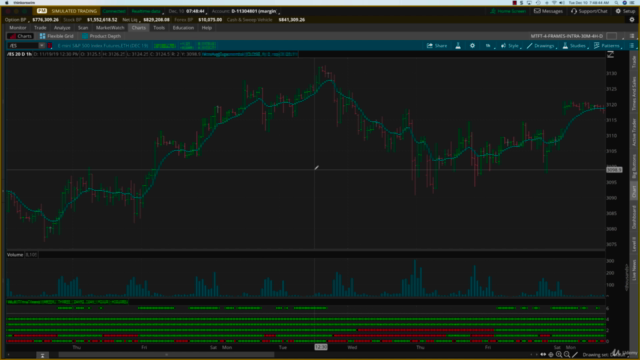This screenshot has width=640, height=360.
Task: Click the Wi-Fi icon in menu bar
Action: point(554,3)
